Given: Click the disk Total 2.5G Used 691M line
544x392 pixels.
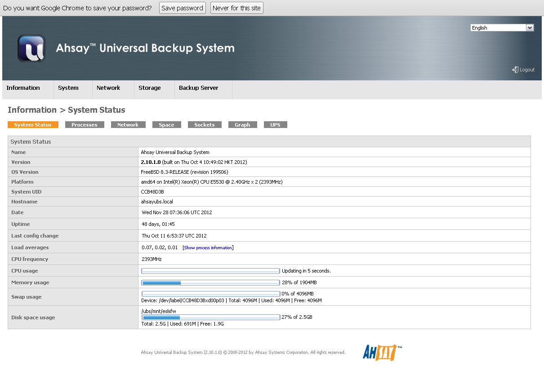Looking at the screenshot, I should (x=183, y=324).
